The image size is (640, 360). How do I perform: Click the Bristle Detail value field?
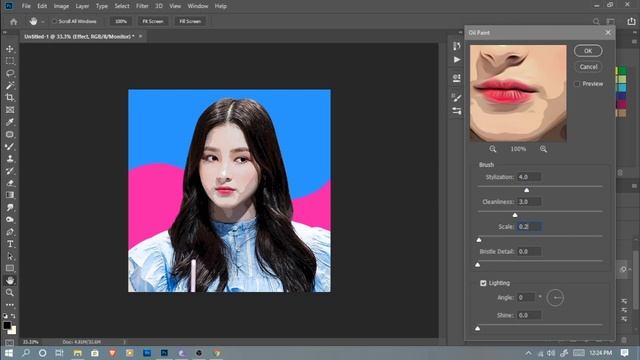click(529, 251)
